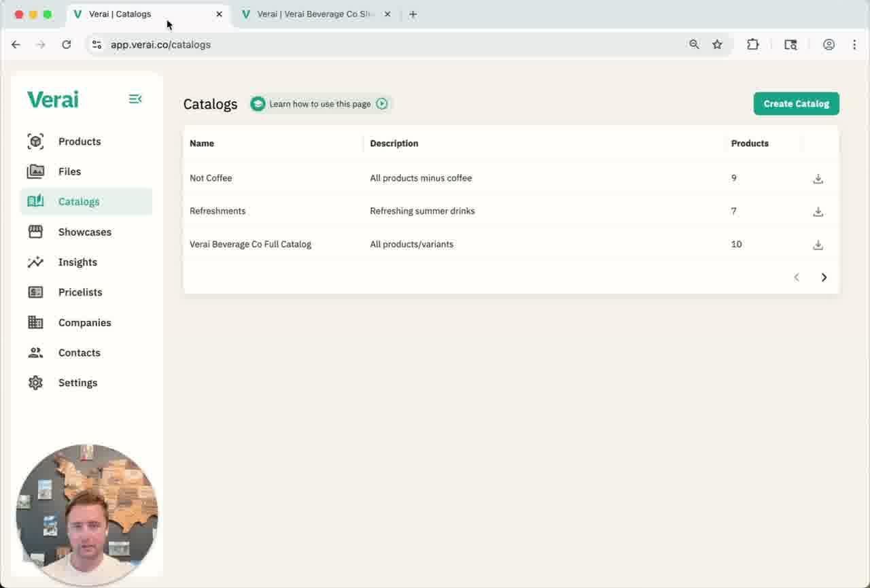Click the zoom magnifier icon in address bar
Viewport: 870px width, 588px height.
694,45
